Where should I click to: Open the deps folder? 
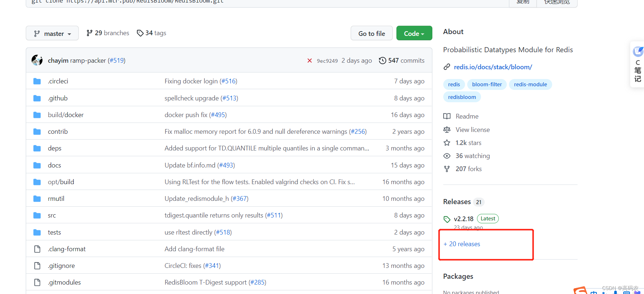[x=54, y=148]
